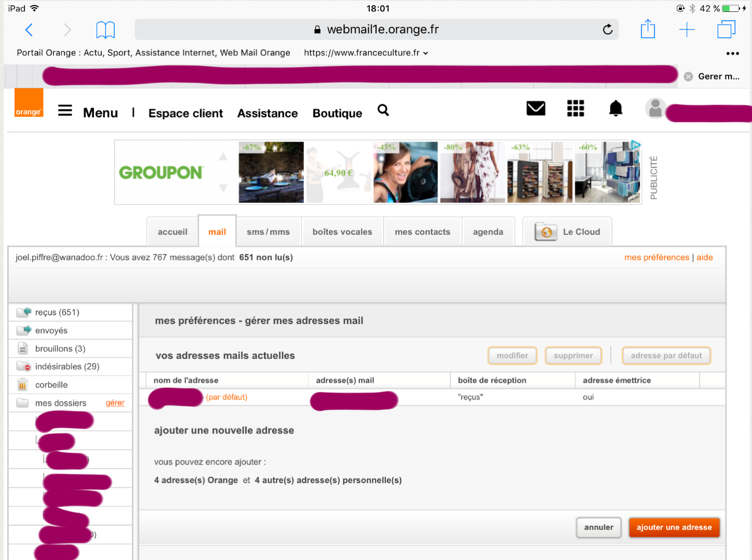Click the mes dossiers folder icon
The image size is (752, 560).
click(x=22, y=403)
